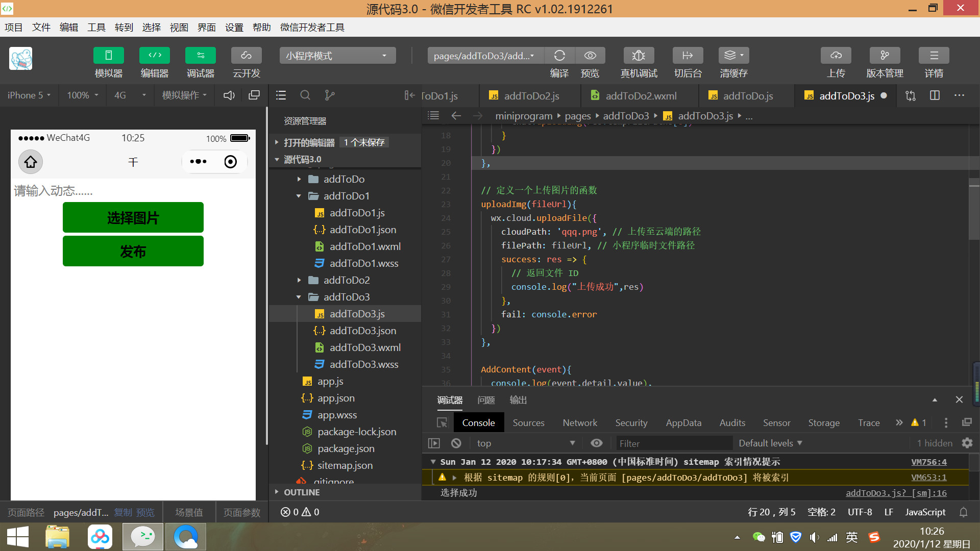This screenshot has height=551, width=980.
Task: Toggle the simulator (模拟器) panel
Action: tap(108, 56)
